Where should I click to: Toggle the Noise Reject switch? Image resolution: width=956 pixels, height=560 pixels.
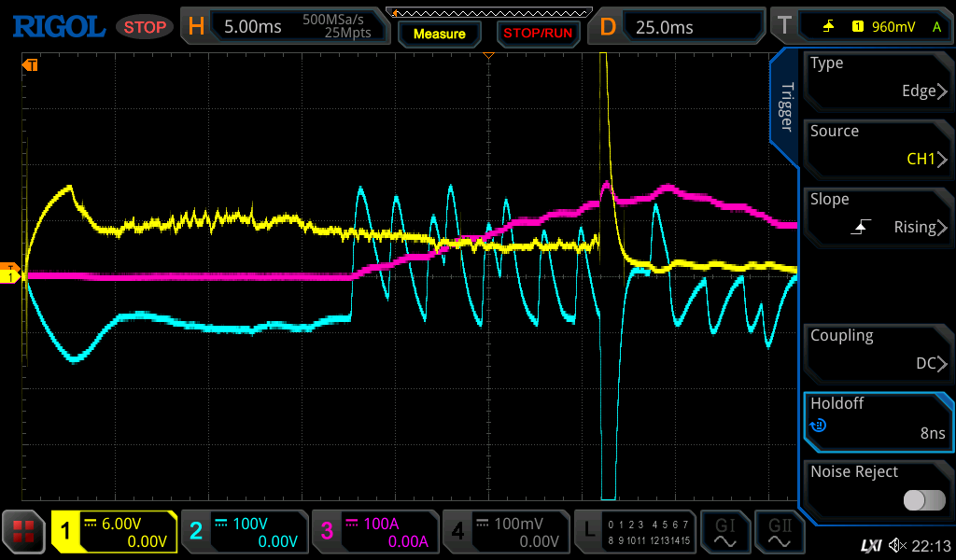(923, 500)
